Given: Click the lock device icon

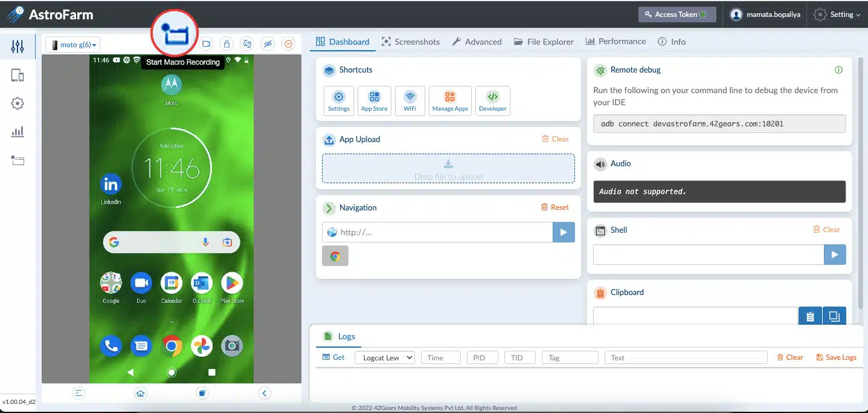Looking at the screenshot, I should click(x=227, y=44).
